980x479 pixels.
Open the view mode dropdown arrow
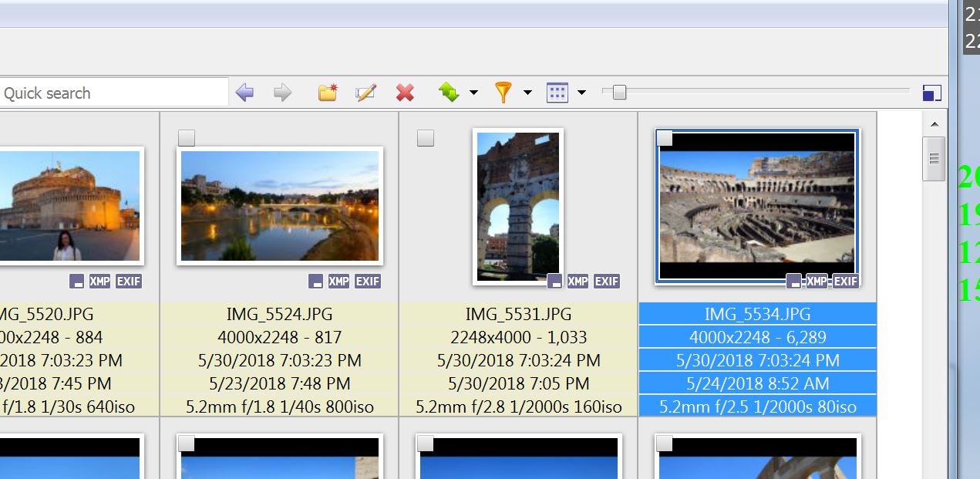(581, 93)
